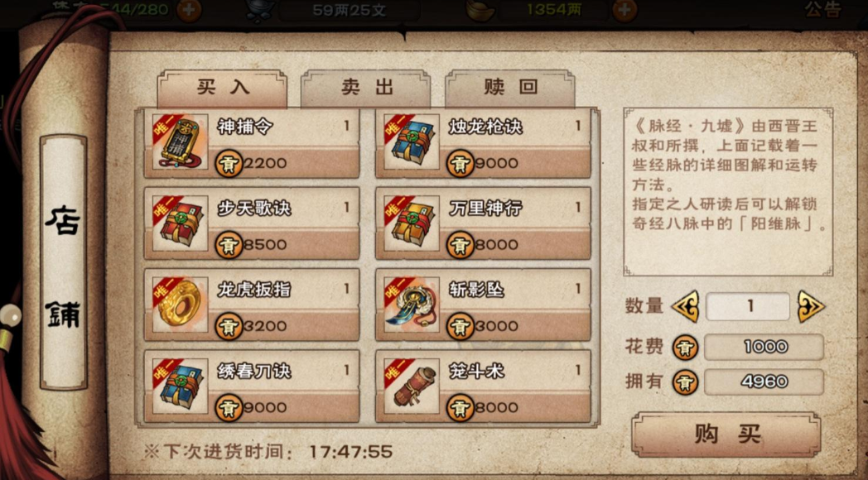Pick the 绣春刀诀 book icon

(x=180, y=386)
